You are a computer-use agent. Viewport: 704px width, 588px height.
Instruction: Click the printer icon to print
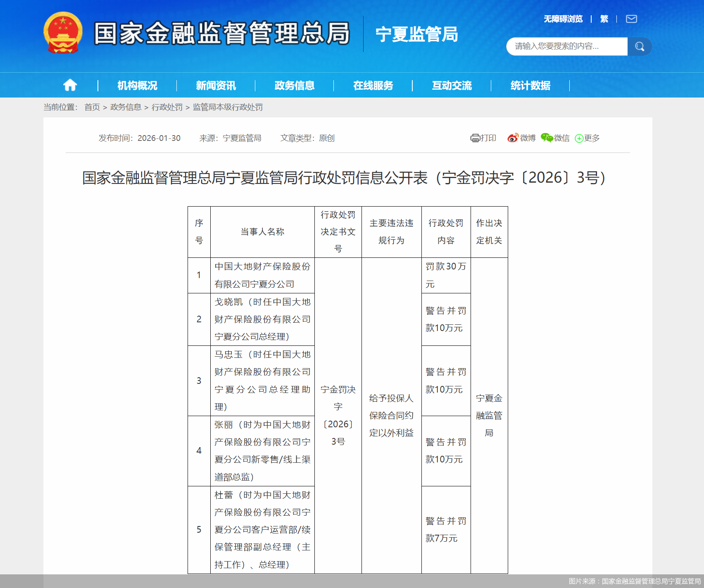475,138
